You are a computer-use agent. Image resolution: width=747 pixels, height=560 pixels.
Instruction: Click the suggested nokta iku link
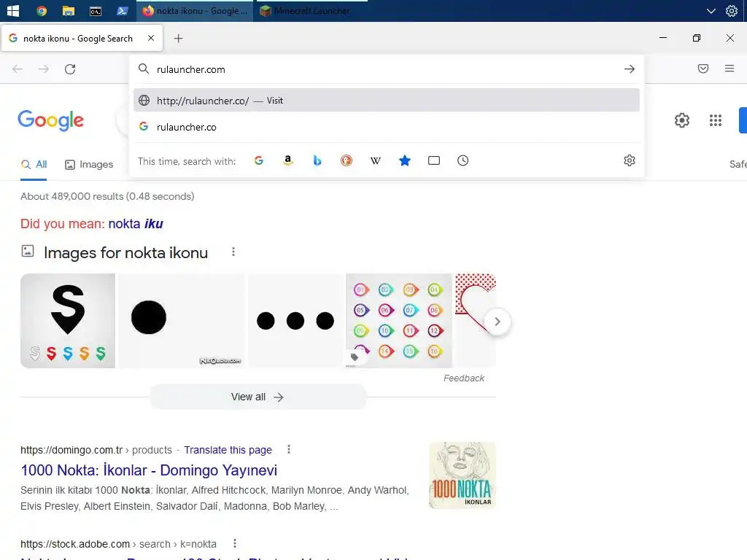click(136, 223)
